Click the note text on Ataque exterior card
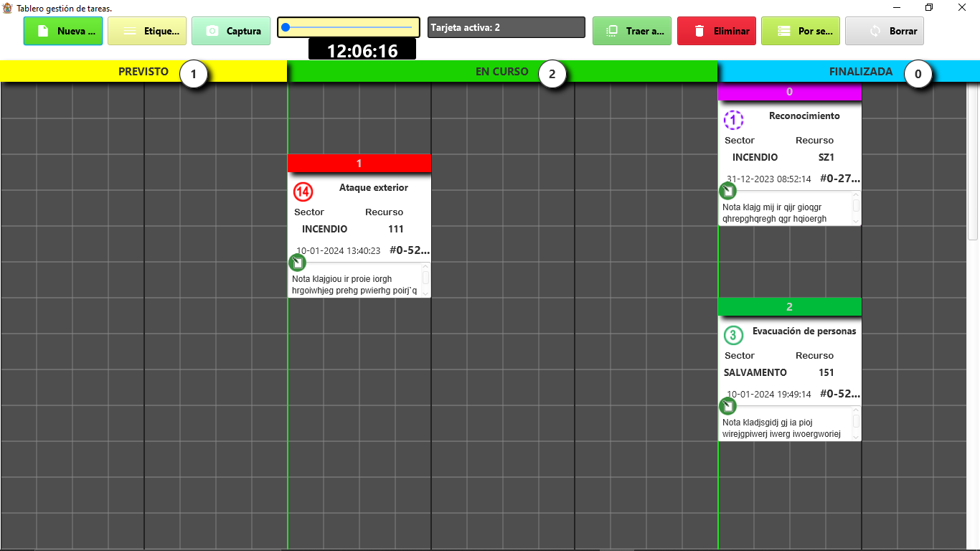 (354, 285)
